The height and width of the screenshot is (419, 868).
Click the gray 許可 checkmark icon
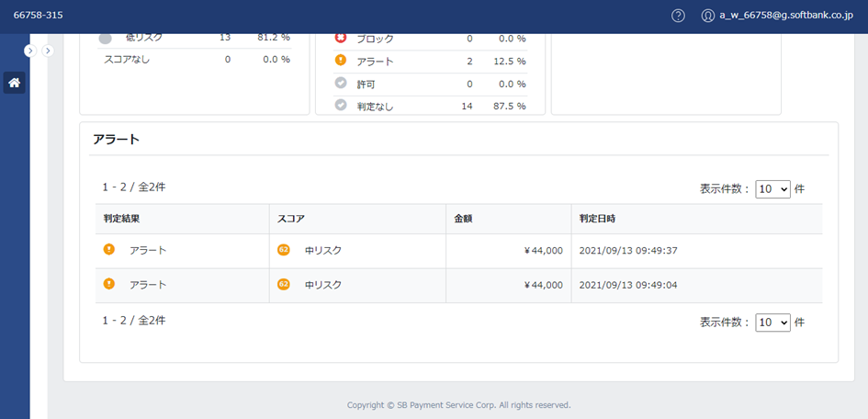(x=341, y=83)
